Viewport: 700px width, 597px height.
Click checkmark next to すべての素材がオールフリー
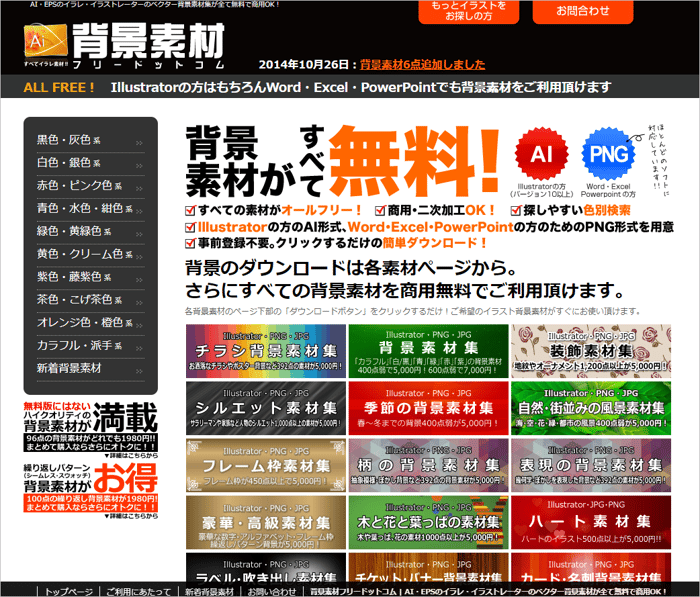tap(191, 210)
